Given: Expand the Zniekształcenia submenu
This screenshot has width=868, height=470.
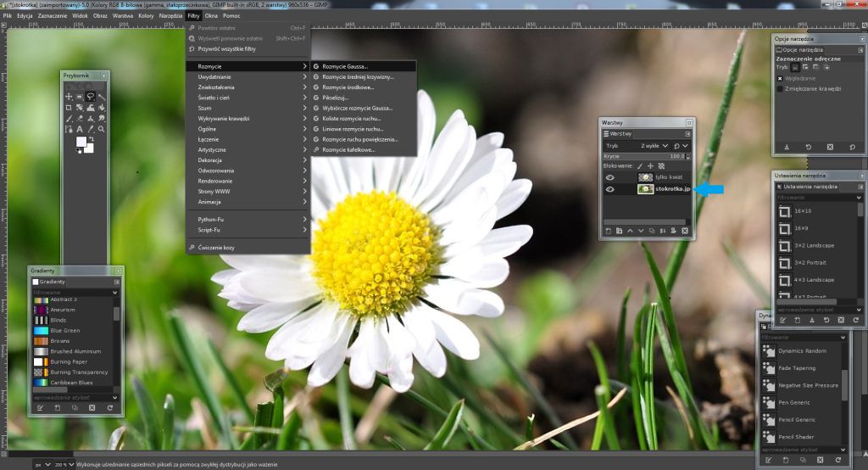Looking at the screenshot, I should pyautogui.click(x=248, y=87).
